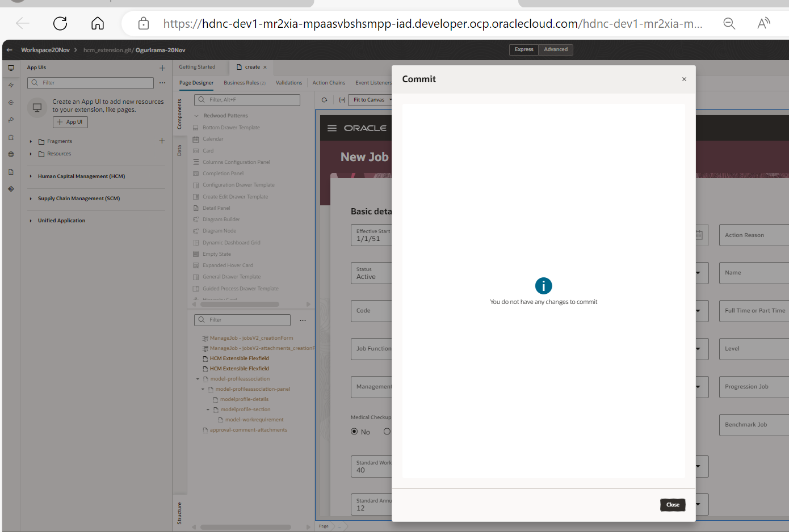Expand Unified Application

[31, 221]
